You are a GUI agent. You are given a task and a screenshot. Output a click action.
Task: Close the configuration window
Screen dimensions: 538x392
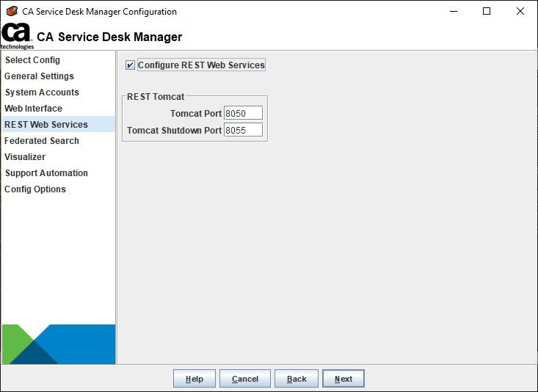pyautogui.click(x=520, y=11)
